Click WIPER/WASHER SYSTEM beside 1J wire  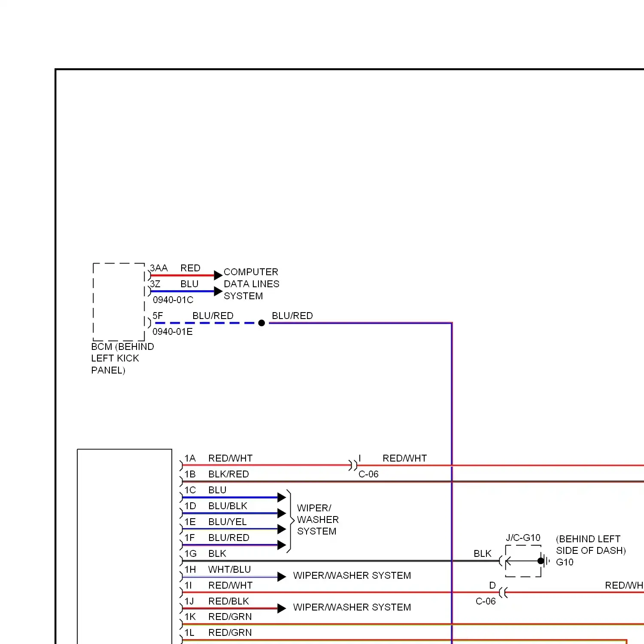click(x=352, y=608)
